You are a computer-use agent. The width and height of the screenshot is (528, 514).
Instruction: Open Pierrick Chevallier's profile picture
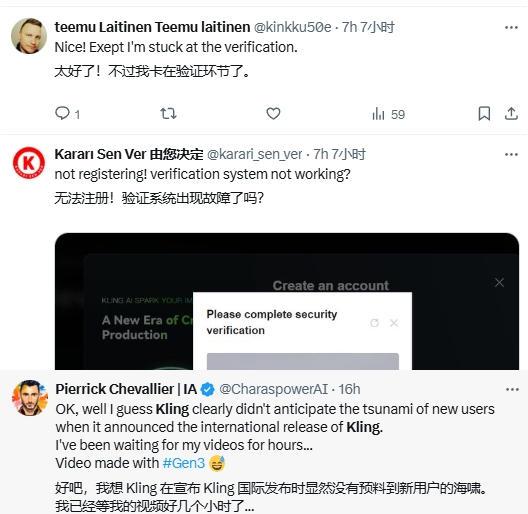(30, 398)
